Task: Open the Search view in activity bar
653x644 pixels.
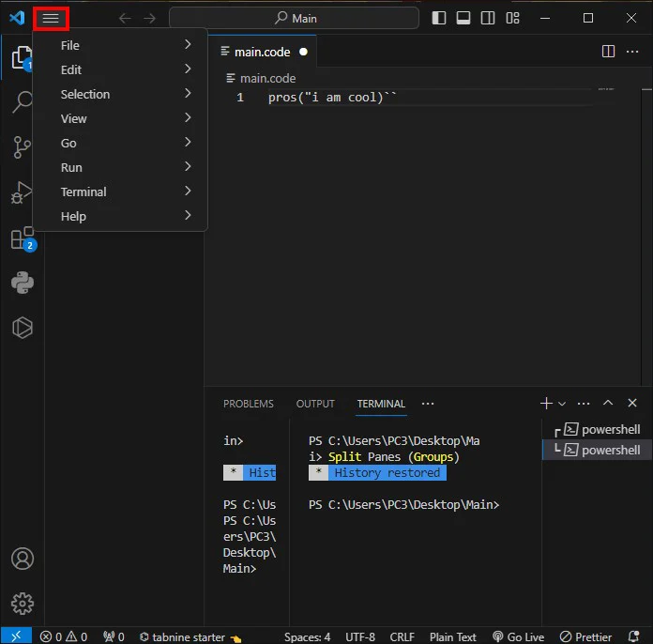Action: [x=23, y=101]
